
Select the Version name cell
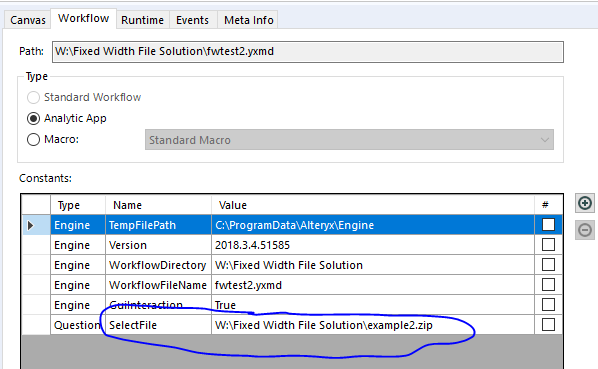tap(158, 245)
